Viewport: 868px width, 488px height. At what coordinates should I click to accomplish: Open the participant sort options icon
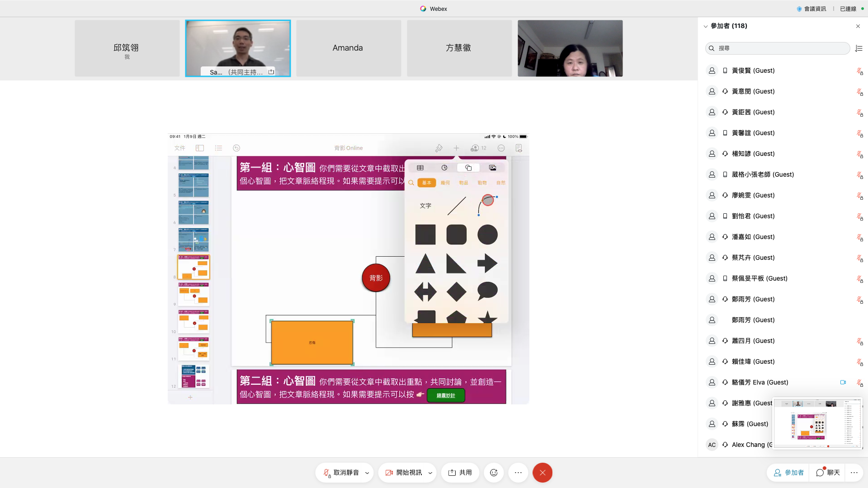(859, 48)
